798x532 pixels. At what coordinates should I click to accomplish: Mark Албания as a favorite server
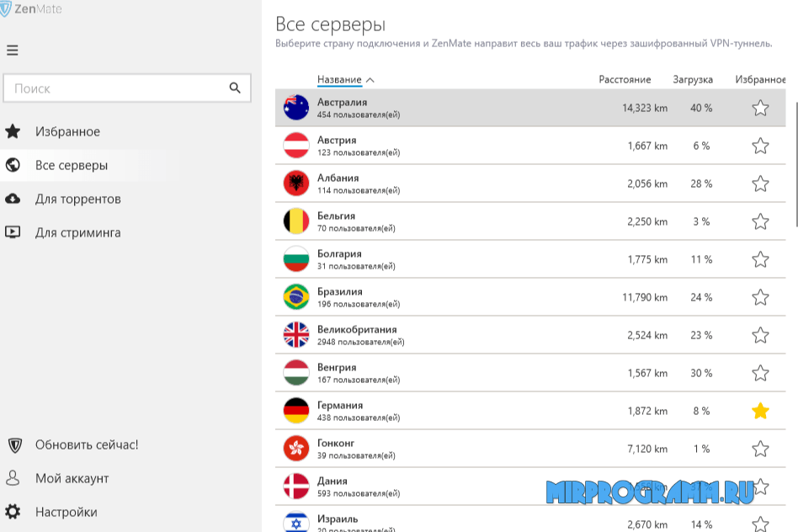click(x=760, y=184)
